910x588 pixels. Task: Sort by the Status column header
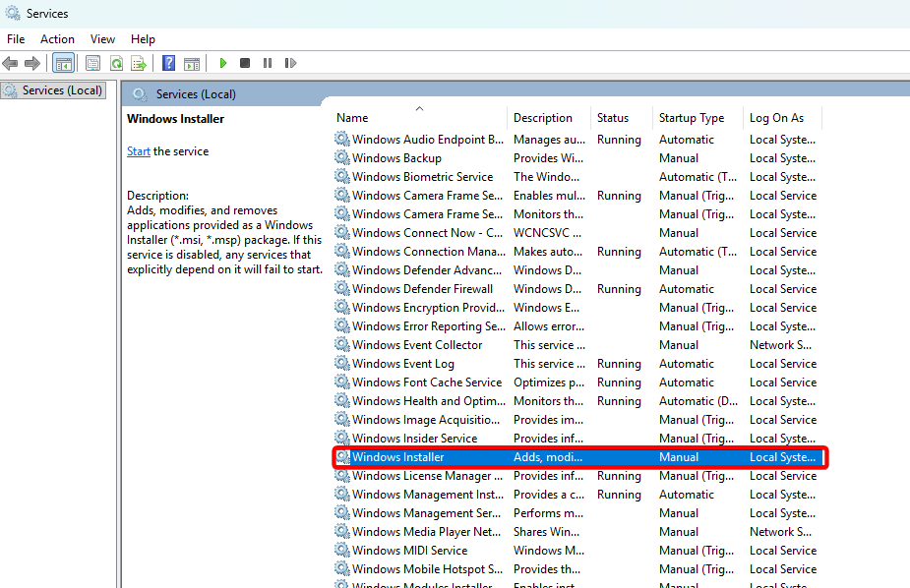621,118
